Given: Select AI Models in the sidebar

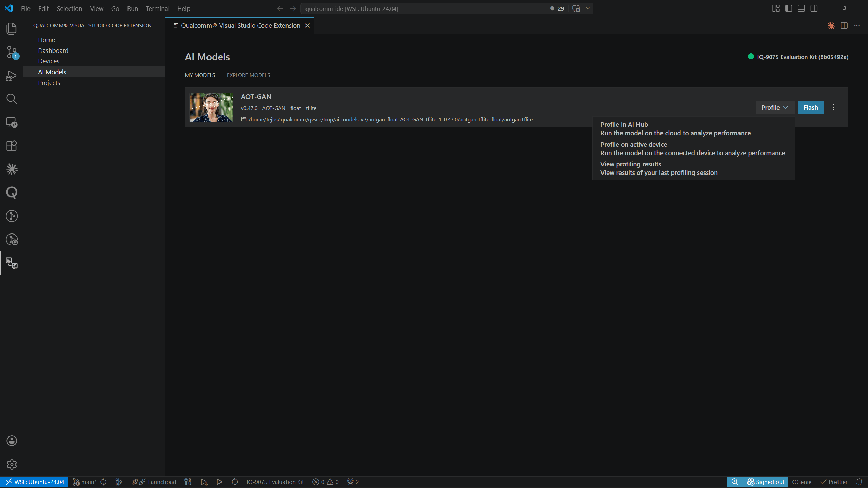Looking at the screenshot, I should 94,72.
